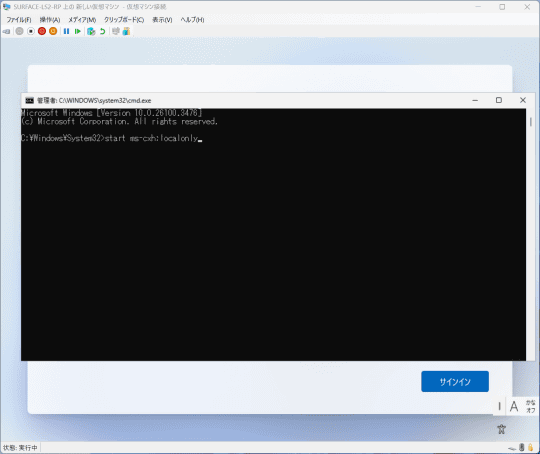Viewport: 540px width, 454px height.
Task: Click the サインイン button
Action: click(455, 381)
